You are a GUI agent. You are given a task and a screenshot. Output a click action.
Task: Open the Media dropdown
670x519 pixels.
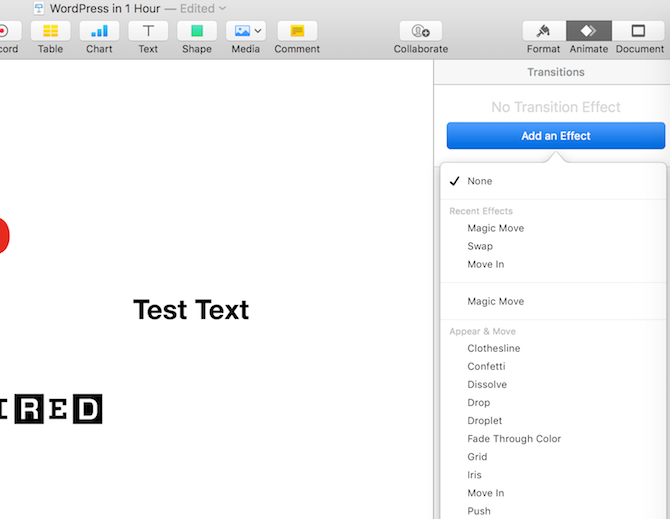(x=246, y=31)
